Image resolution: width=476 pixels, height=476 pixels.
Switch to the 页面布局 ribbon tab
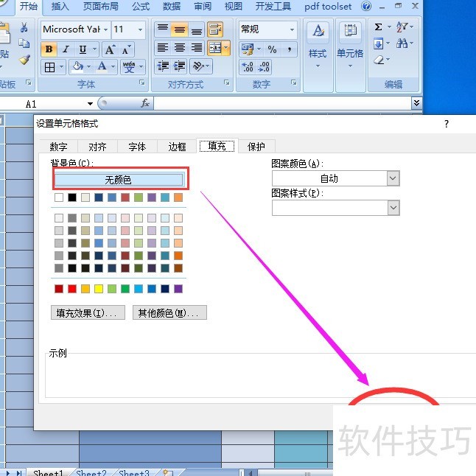[x=101, y=6]
